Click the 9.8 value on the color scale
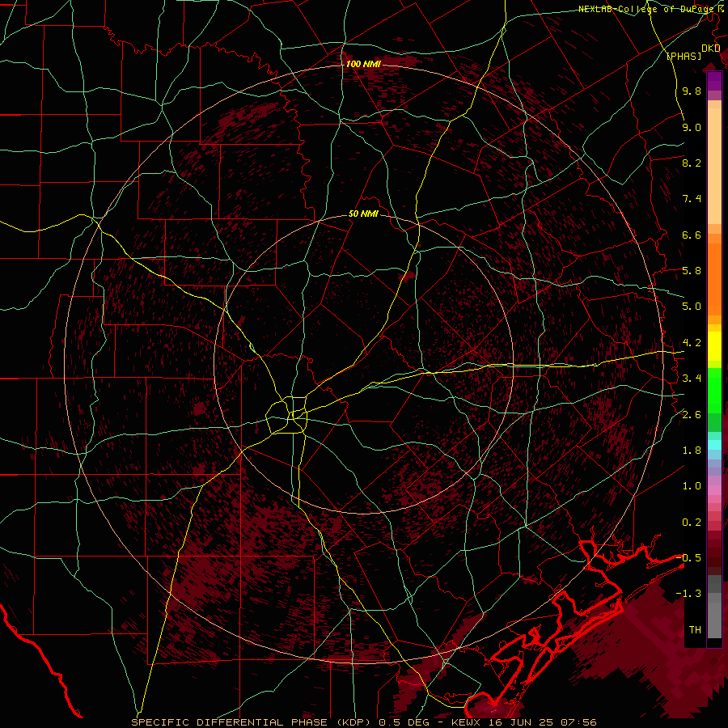Screen dimensions: 728x728 [x=692, y=91]
